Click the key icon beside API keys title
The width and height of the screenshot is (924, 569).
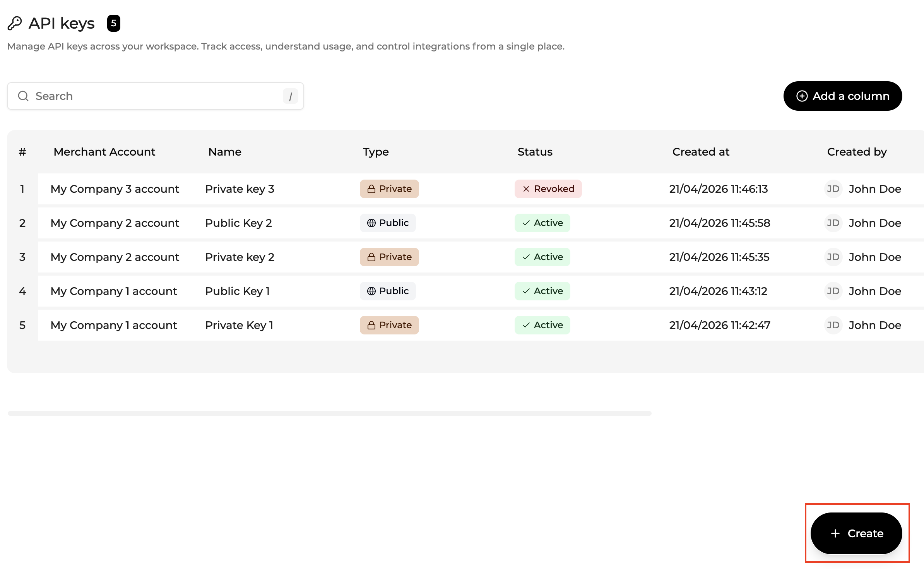coord(15,23)
